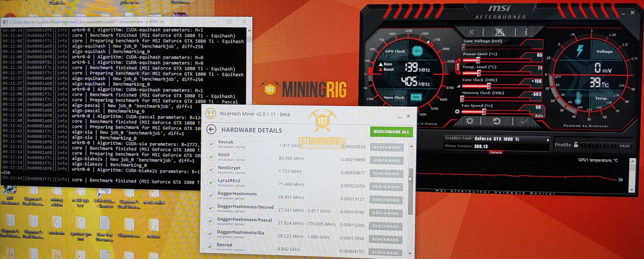644x259 pixels.
Task: Uncheck the DaggerHashimoto/Sia checkbox
Action: coord(210,234)
